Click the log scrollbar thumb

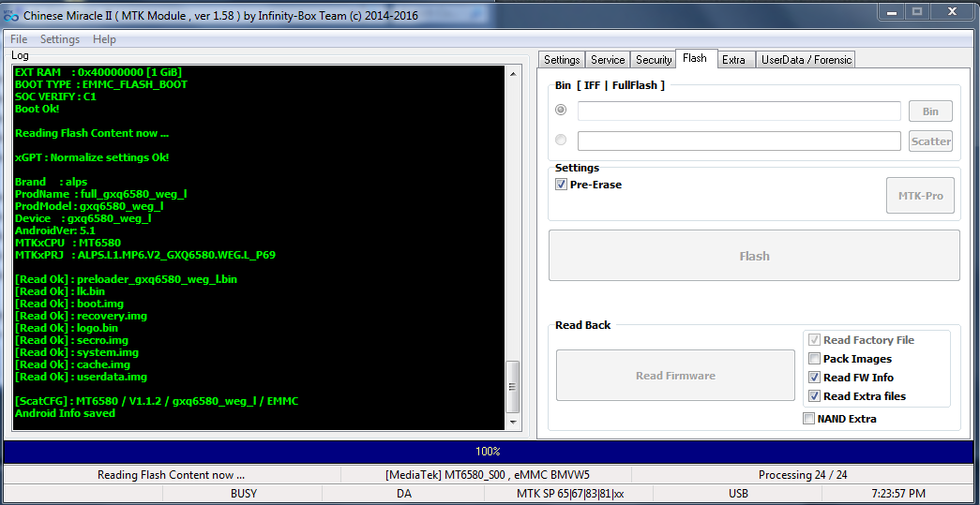512,386
